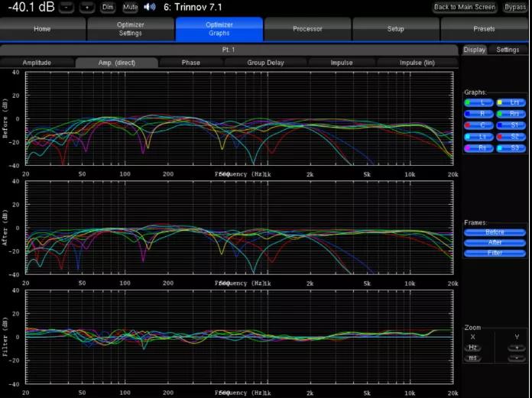
Task: Click the speaker volume icon
Action: click(150, 7)
